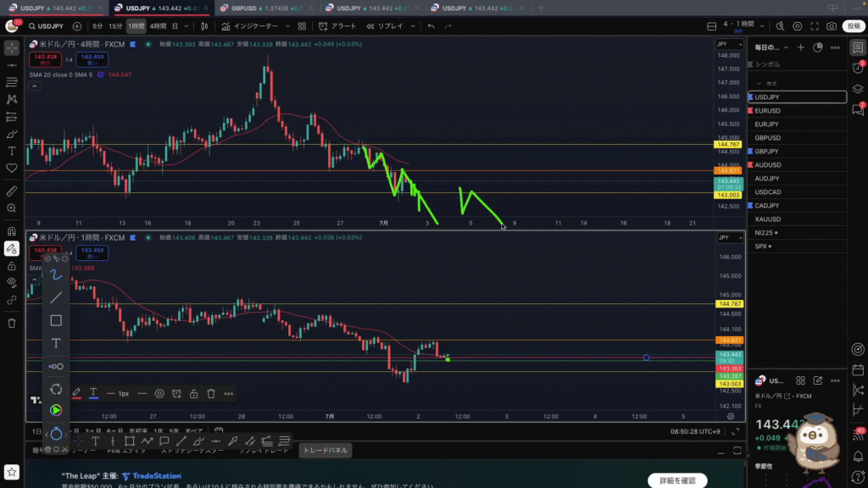The image size is (868, 488).
Task: Remove drawings with left sidebar trash icon
Action: point(12,323)
